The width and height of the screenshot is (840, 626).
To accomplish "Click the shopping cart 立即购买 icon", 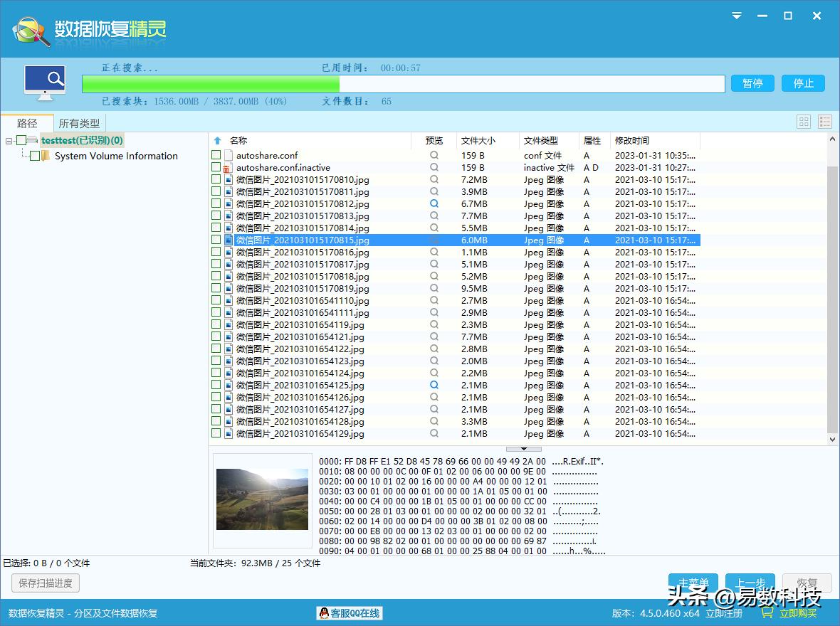I will click(767, 612).
